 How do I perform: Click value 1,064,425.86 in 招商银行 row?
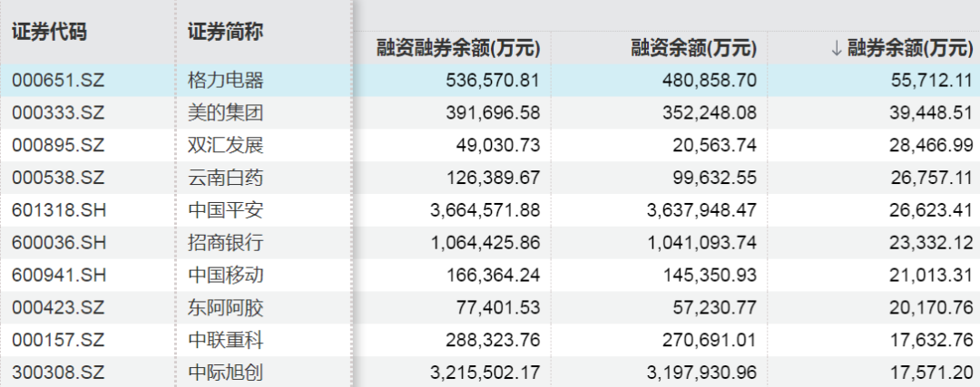coord(485,243)
